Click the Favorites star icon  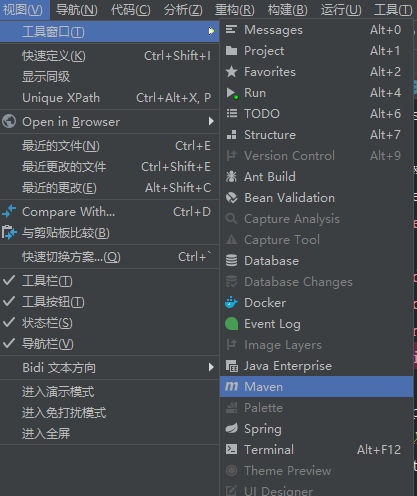(x=231, y=72)
